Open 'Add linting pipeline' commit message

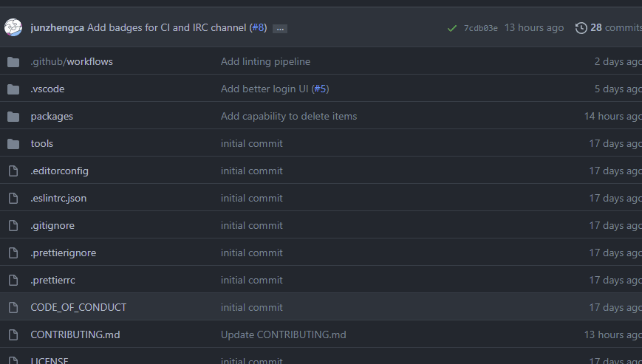click(266, 62)
